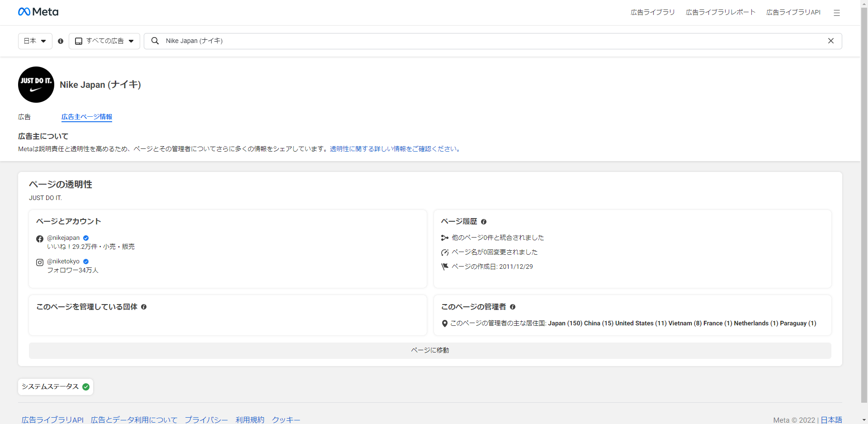Image resolution: width=868 pixels, height=424 pixels.
Task: Click info icon next to このページの管理者
Action: click(513, 307)
